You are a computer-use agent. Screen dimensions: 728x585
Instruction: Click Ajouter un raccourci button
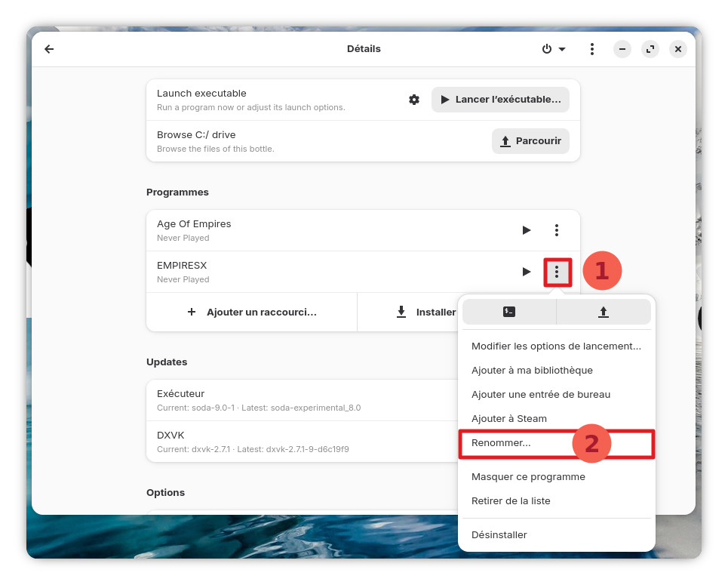point(252,312)
